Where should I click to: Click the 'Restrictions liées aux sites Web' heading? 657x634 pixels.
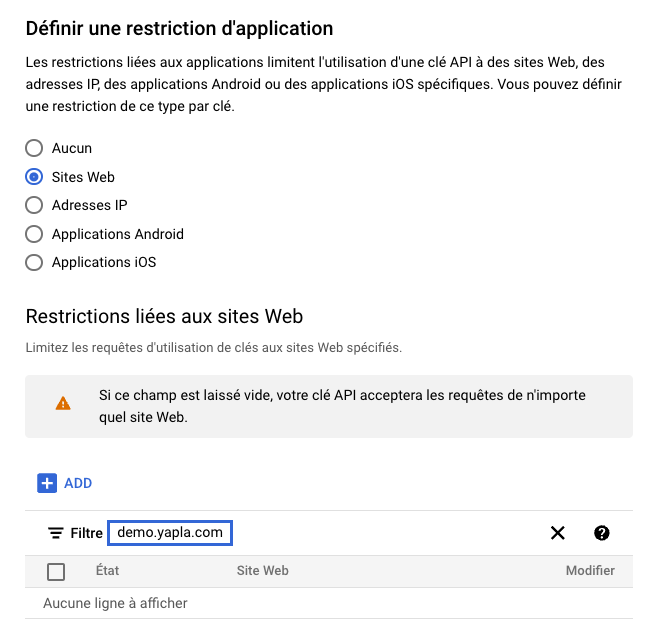[x=164, y=317]
